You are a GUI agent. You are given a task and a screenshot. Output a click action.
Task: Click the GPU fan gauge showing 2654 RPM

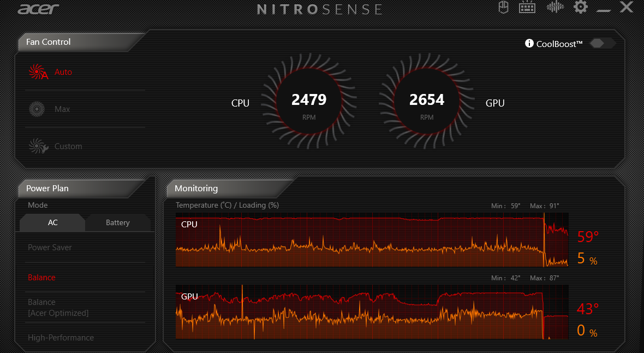coord(427,101)
